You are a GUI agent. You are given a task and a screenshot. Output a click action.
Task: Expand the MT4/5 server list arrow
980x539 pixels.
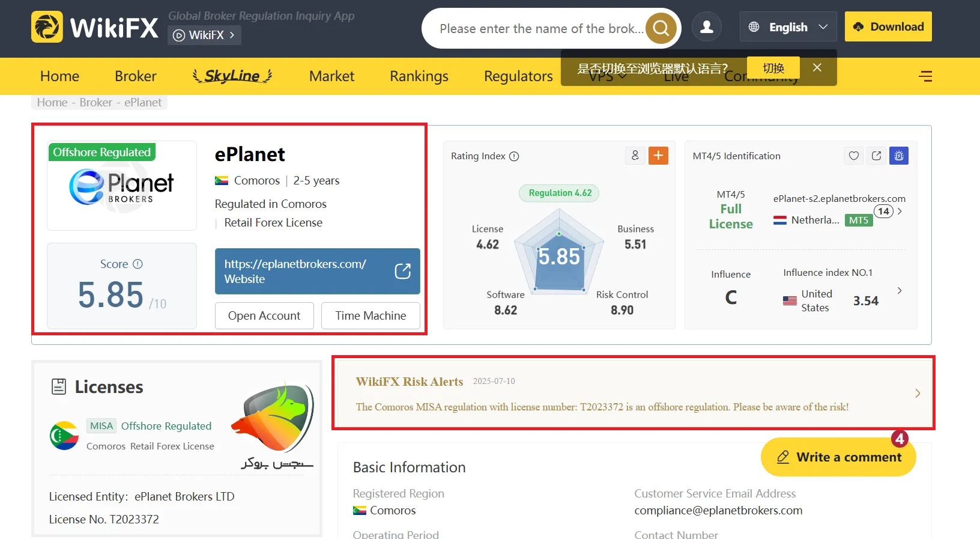pos(900,212)
